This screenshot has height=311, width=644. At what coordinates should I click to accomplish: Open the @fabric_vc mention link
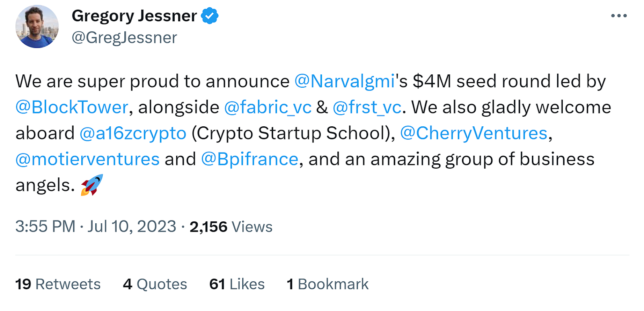click(x=268, y=107)
